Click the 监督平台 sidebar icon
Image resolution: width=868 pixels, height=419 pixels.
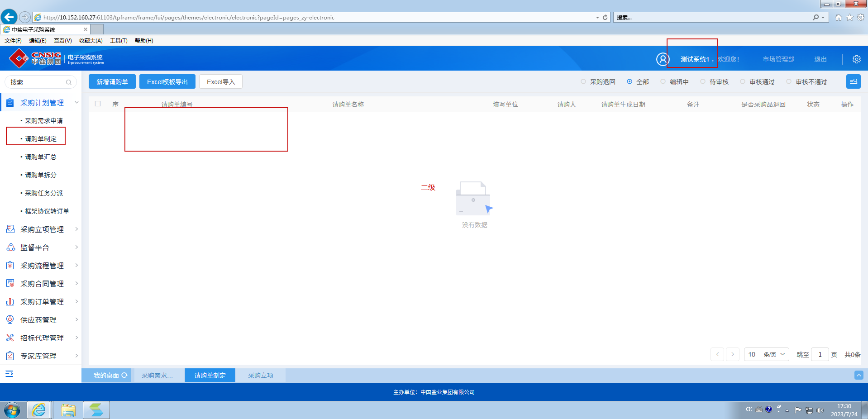click(x=10, y=248)
